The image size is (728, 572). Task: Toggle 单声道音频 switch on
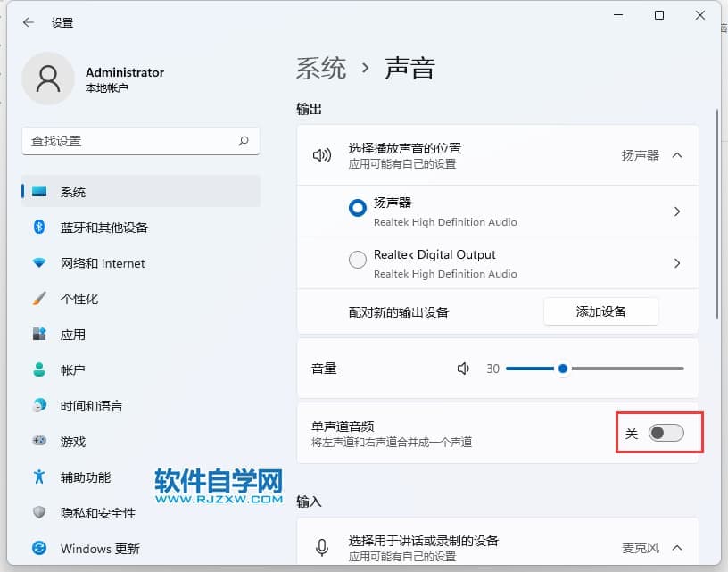pos(666,433)
